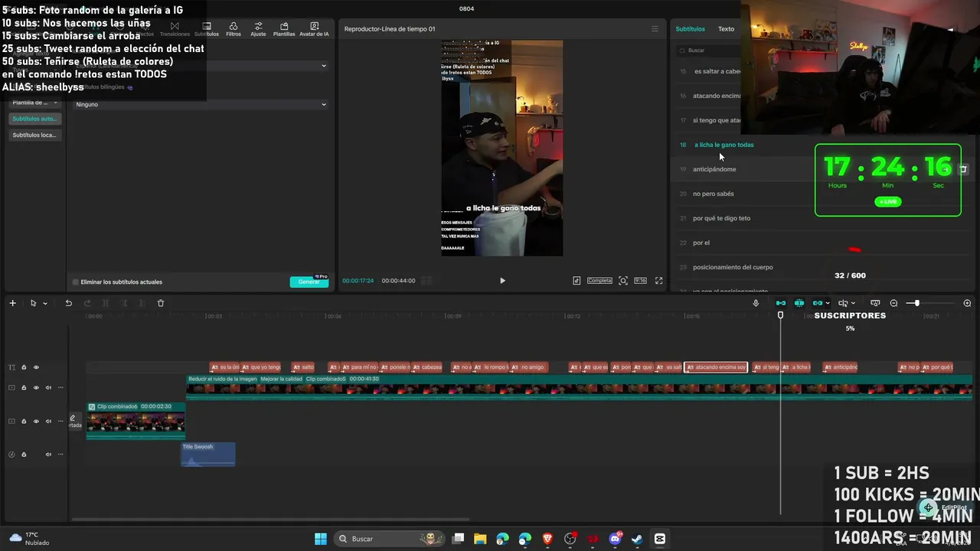Choose the selection pointer tool
This screenshot has width=980, height=551.
pos(33,303)
